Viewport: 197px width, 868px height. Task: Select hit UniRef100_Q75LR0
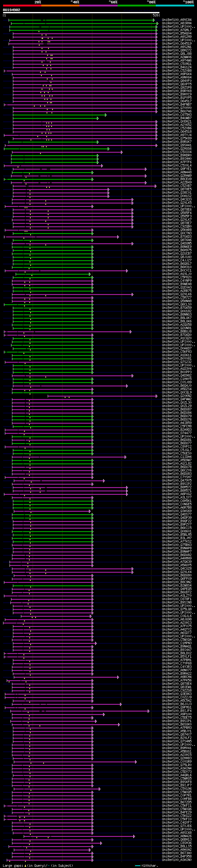[x=177, y=765]
